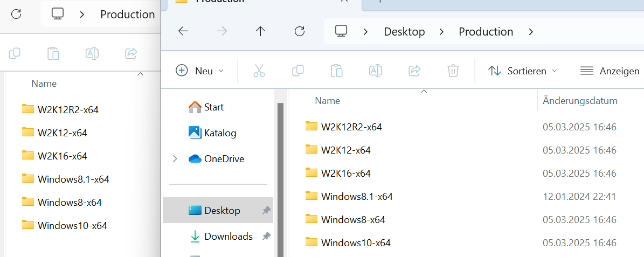Select W2K16-x64 folder in front window
The width and height of the screenshot is (644, 257).
click(x=337, y=173)
